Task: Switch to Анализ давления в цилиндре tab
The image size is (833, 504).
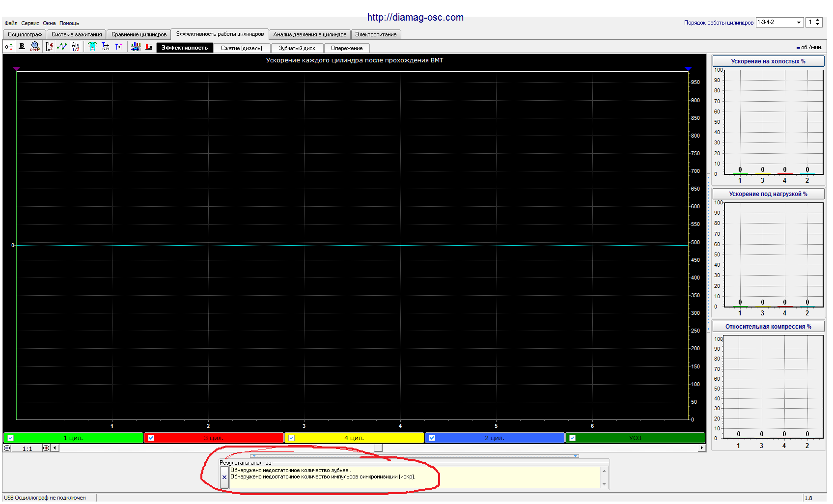Action: click(x=310, y=34)
